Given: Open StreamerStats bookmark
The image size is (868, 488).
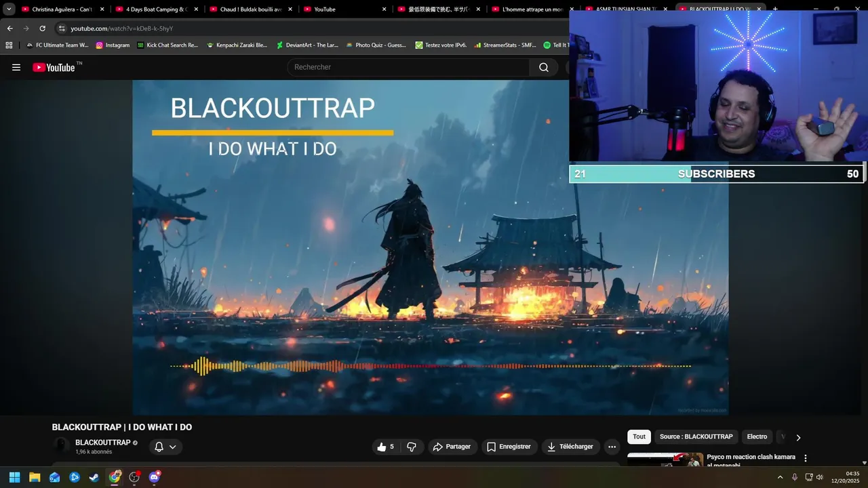Looking at the screenshot, I should pos(505,45).
